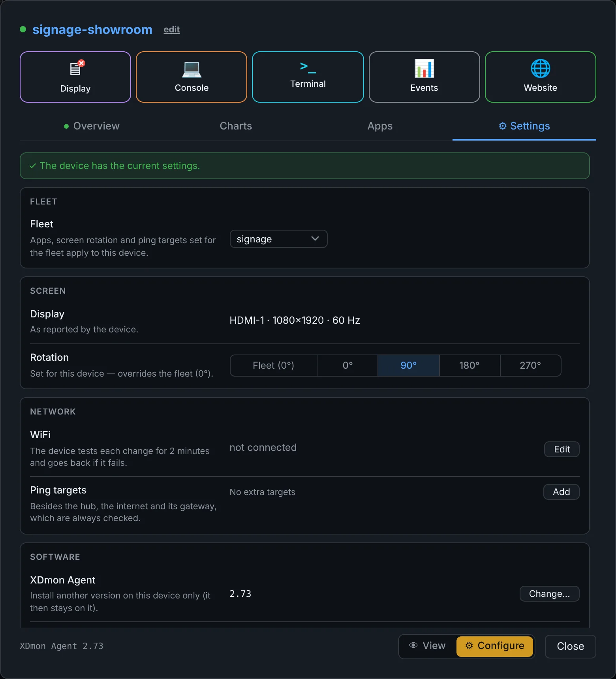Switch to View mode

point(428,646)
